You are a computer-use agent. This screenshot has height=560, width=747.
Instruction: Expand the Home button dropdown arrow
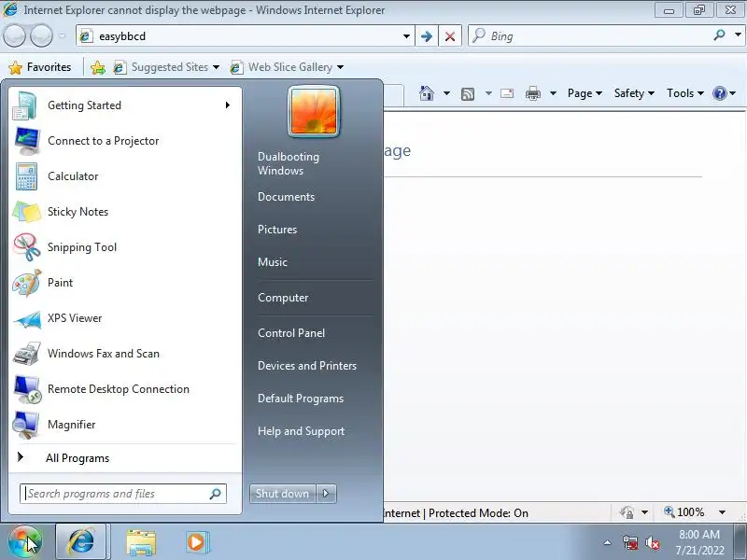point(446,93)
